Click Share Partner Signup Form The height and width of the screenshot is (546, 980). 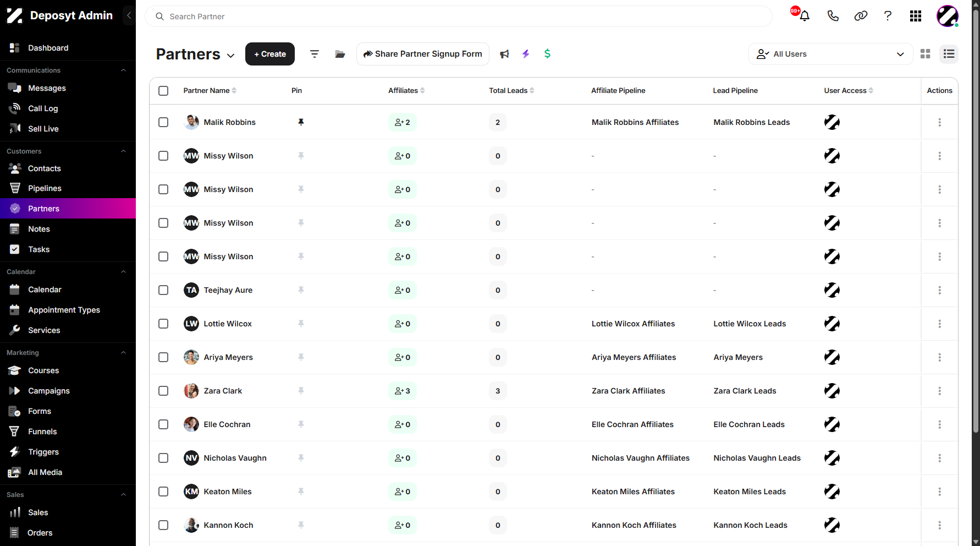423,54
